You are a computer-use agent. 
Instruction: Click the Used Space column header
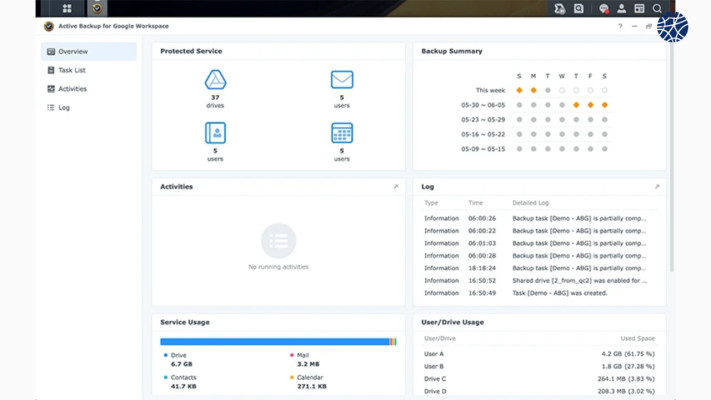coord(638,338)
